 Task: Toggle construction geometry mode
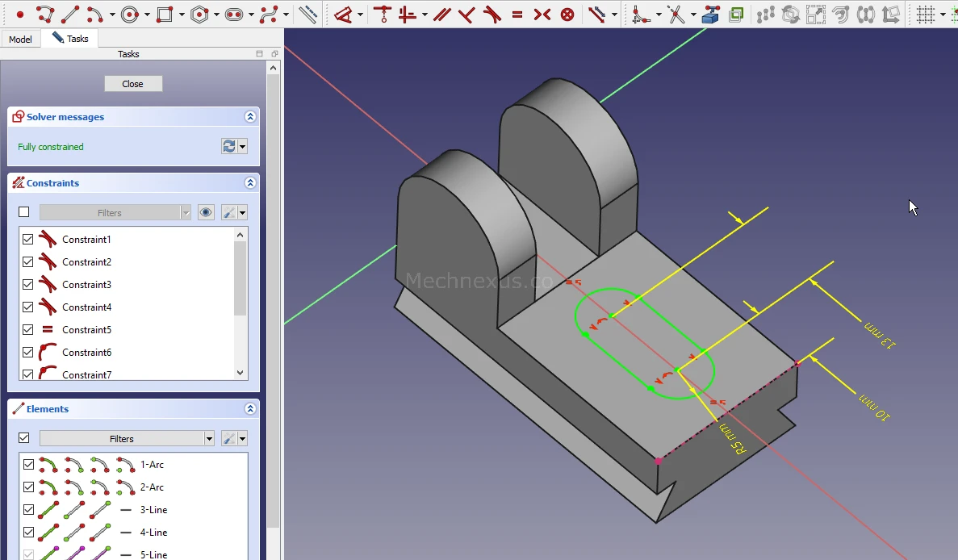click(307, 15)
